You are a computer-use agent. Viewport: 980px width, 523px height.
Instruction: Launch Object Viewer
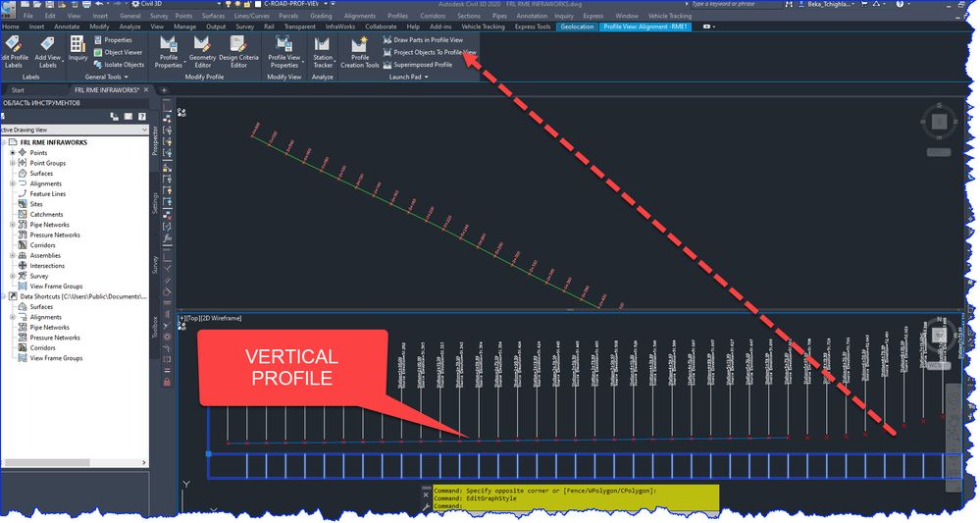(x=118, y=52)
